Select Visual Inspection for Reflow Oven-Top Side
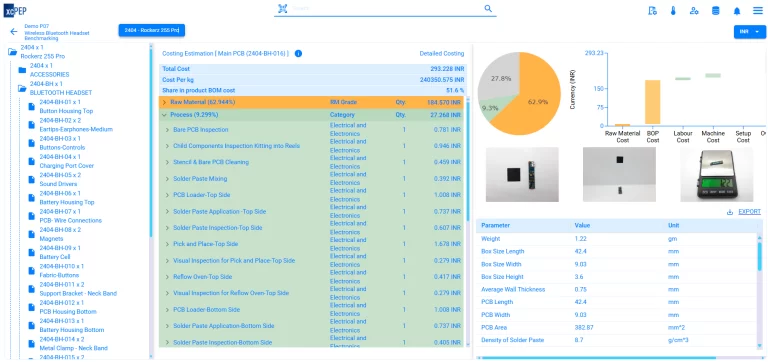 (x=231, y=293)
